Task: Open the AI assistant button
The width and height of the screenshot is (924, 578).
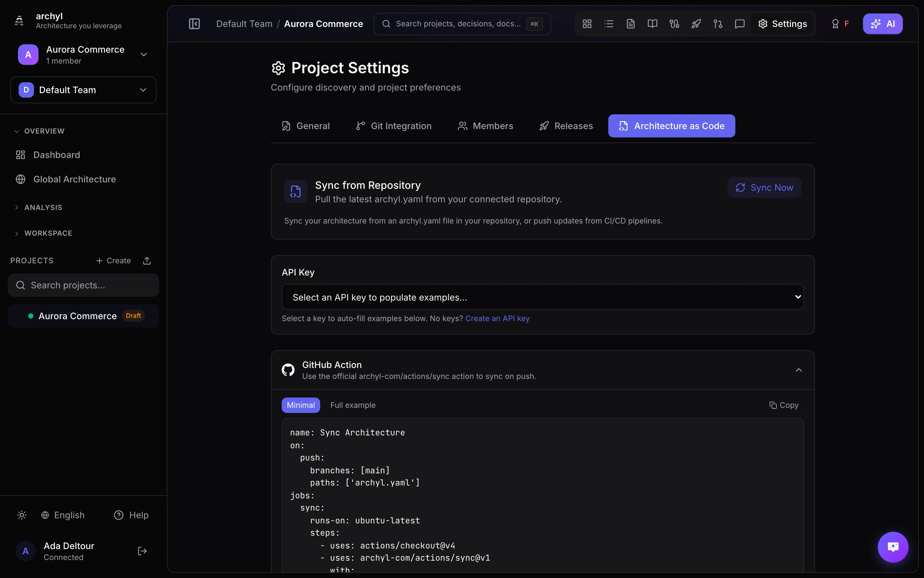Action: pos(883,24)
